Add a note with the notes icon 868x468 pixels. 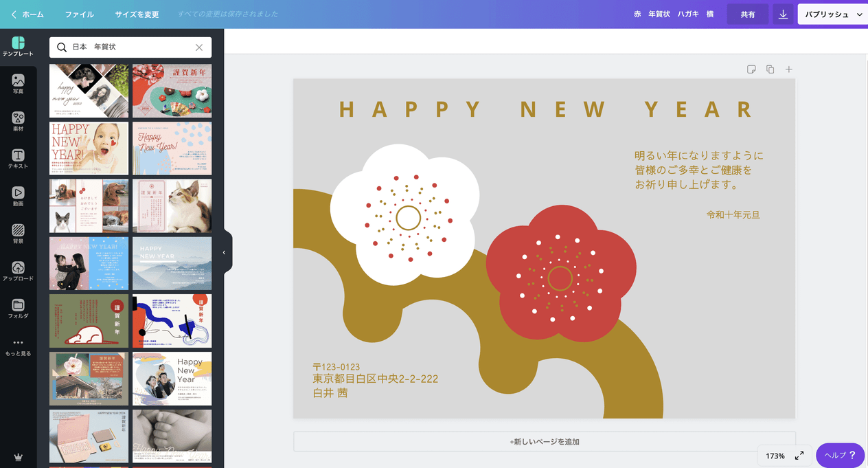point(751,69)
